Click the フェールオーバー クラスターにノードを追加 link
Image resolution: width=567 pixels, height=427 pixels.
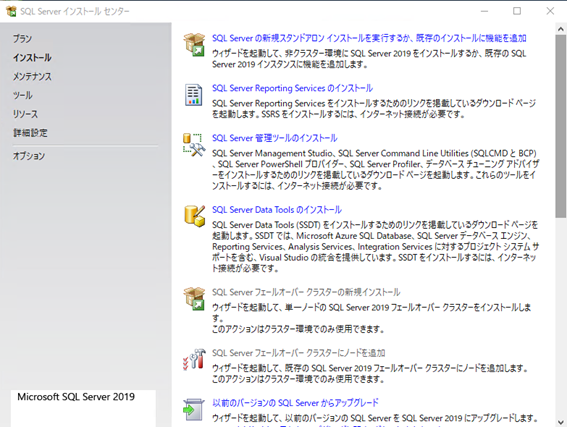pyautogui.click(x=298, y=353)
